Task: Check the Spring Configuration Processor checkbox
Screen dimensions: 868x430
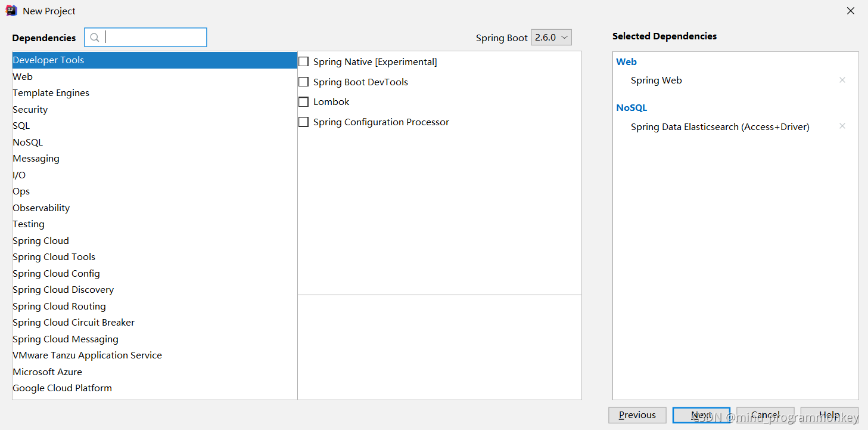Action: pos(304,122)
